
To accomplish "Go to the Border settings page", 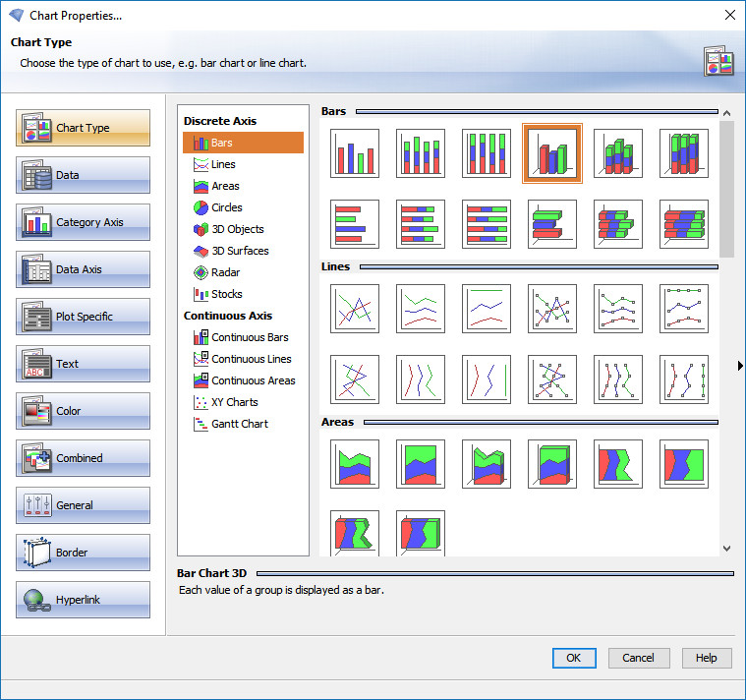I will pos(84,553).
